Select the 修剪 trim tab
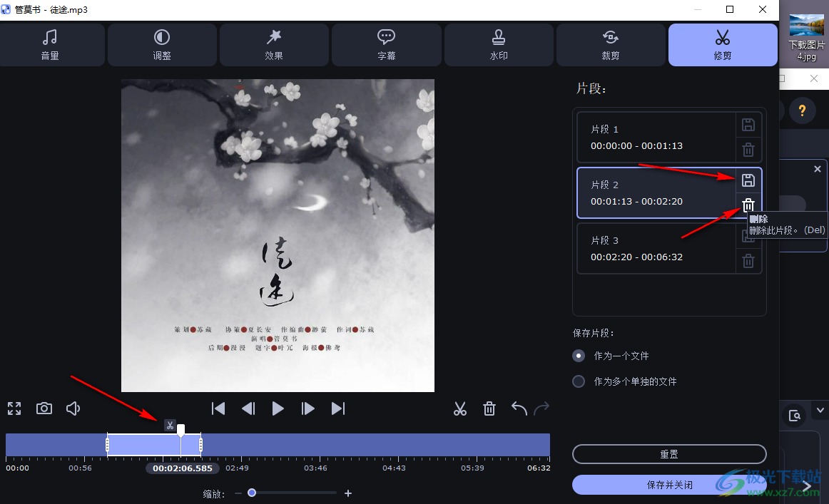 point(723,45)
